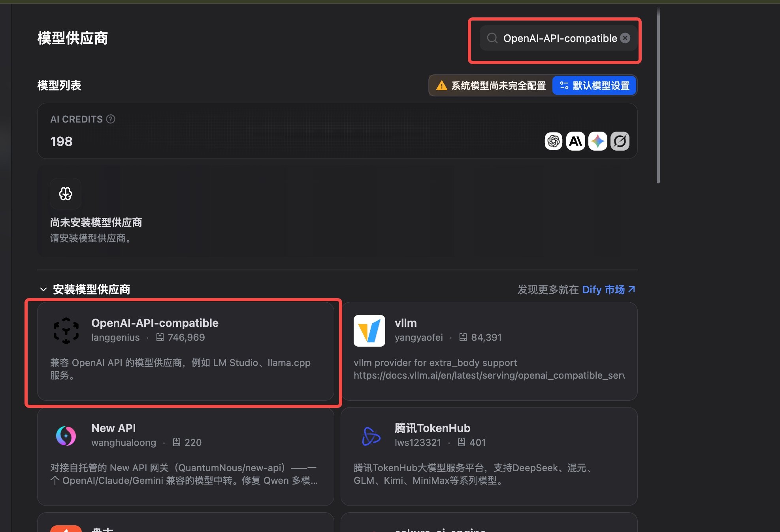Open 默认模型设置 settings
This screenshot has height=532, width=780.
(x=594, y=85)
